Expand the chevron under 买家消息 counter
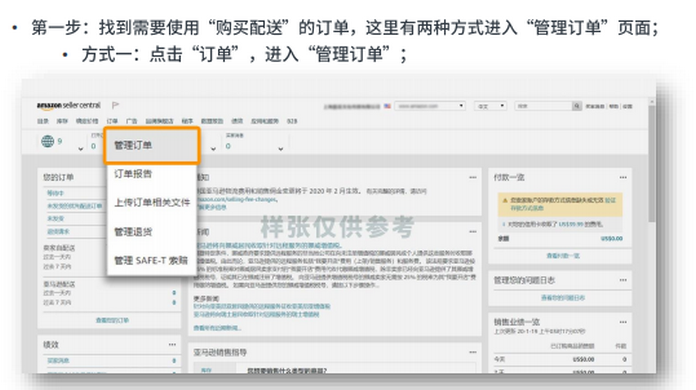 (x=281, y=149)
